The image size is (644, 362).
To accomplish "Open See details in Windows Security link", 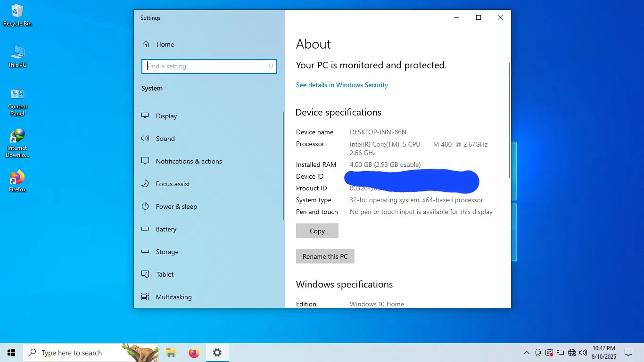I will coord(342,85).
